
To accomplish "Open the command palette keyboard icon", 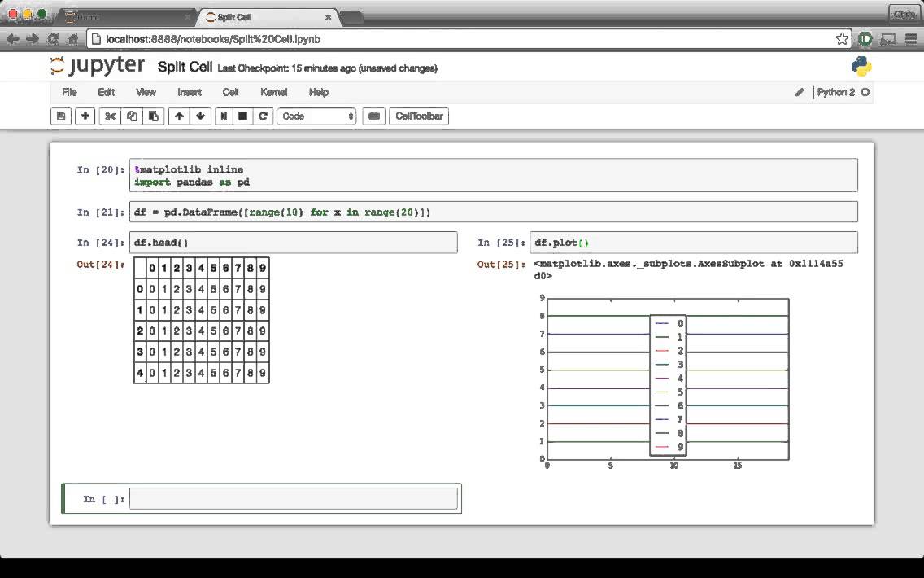I will (373, 116).
